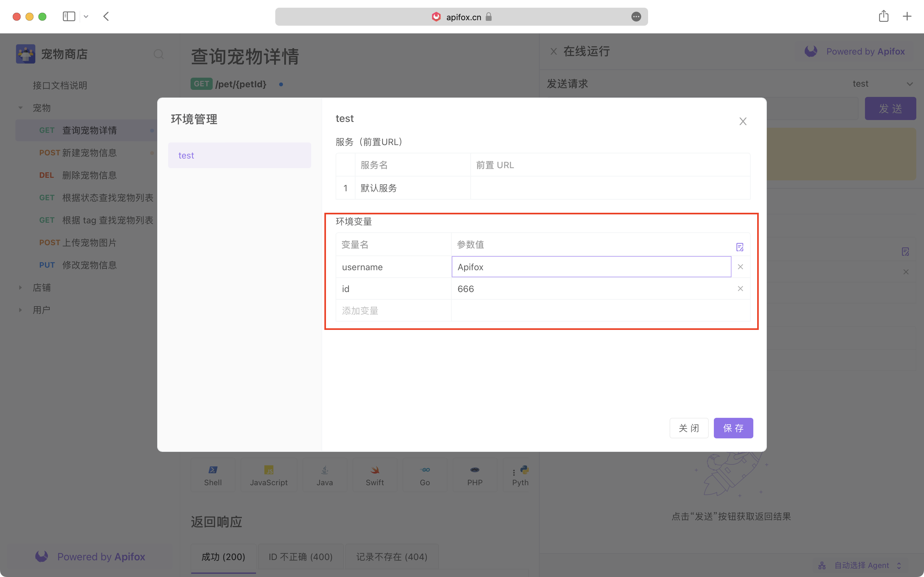924x577 pixels.
Task: Click the search icon beside 宠物商店
Action: click(x=159, y=54)
